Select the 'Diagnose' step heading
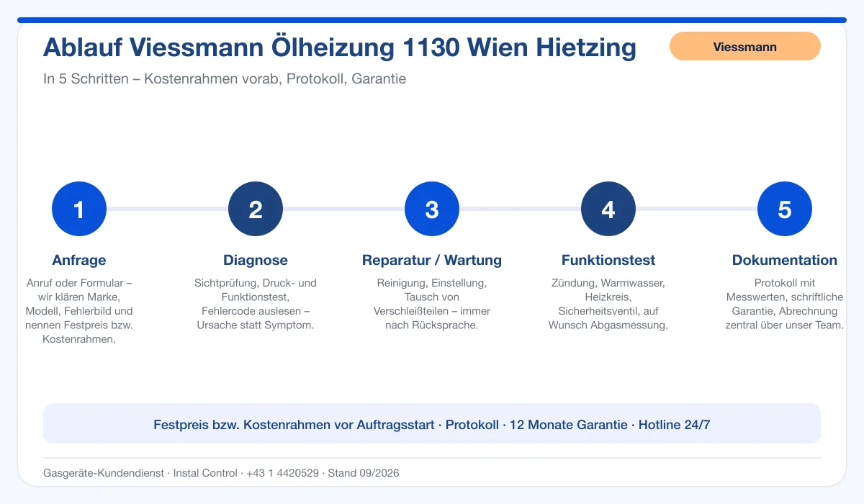This screenshot has width=864, height=504. tap(256, 260)
